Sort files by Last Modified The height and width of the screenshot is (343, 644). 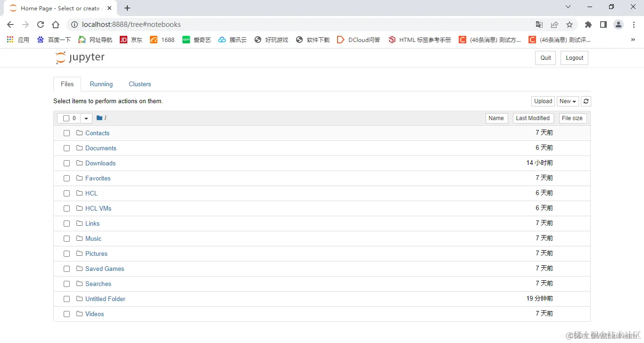click(533, 118)
